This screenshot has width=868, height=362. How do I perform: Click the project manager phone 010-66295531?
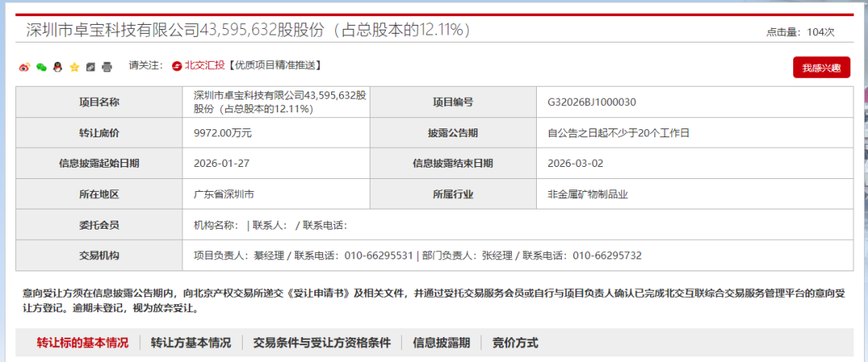click(x=379, y=256)
